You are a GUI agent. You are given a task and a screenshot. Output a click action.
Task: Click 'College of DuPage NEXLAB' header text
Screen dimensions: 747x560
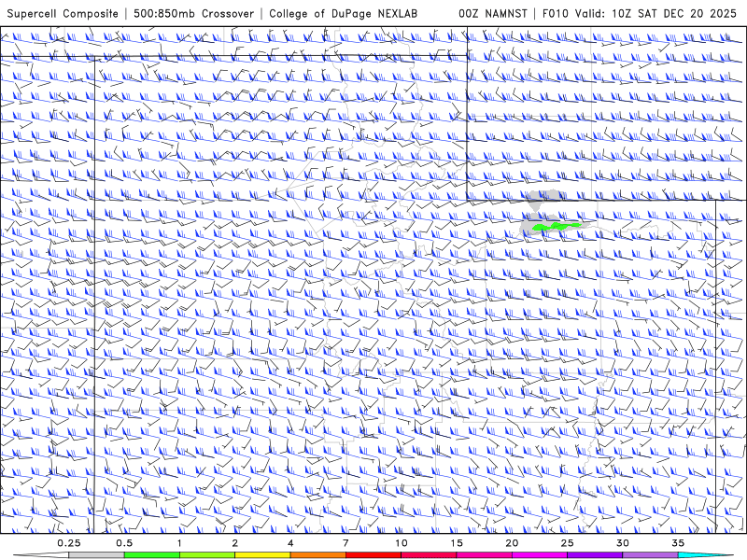(343, 13)
